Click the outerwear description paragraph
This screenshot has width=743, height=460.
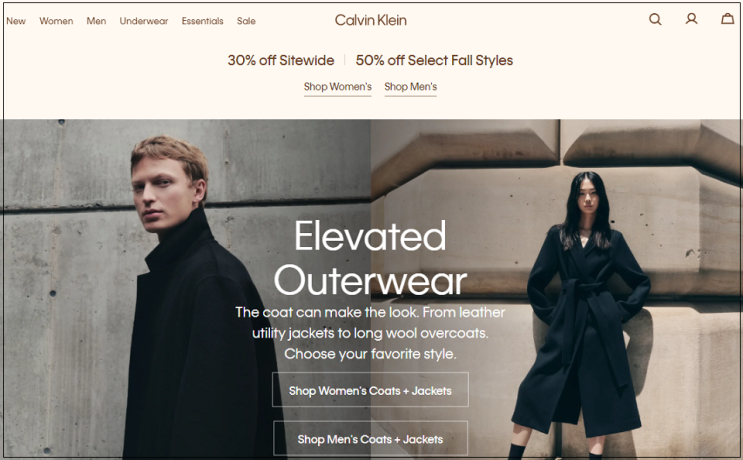(x=370, y=333)
